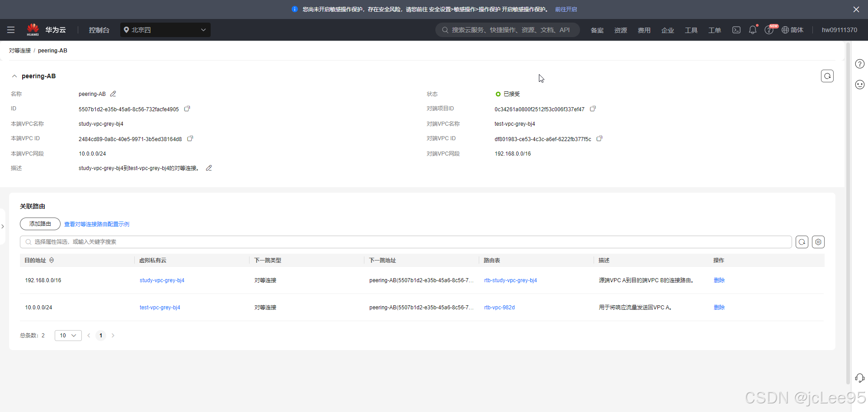This screenshot has height=412, width=868.
Task: Switch language via globe 简体
Action: point(793,30)
